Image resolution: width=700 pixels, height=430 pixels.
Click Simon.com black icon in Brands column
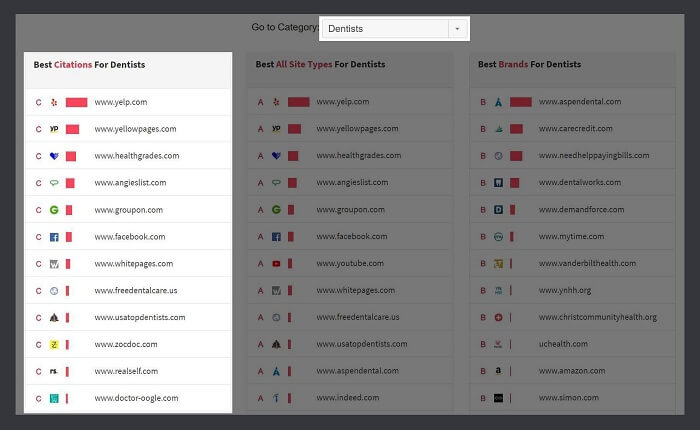(499, 398)
